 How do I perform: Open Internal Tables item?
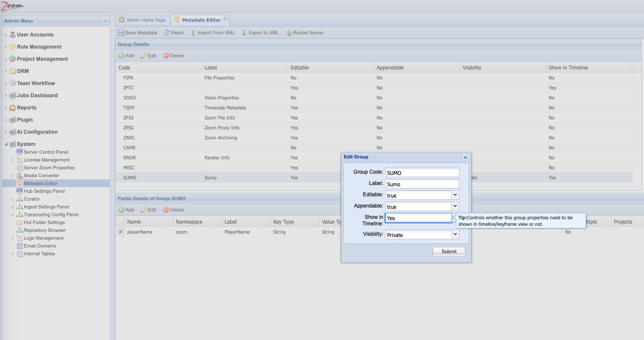(39, 254)
